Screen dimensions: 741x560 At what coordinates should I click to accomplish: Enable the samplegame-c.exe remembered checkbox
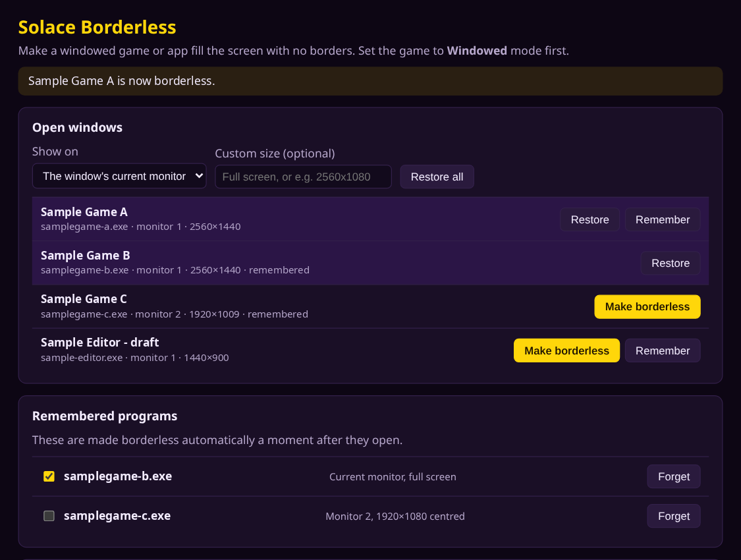click(x=49, y=516)
